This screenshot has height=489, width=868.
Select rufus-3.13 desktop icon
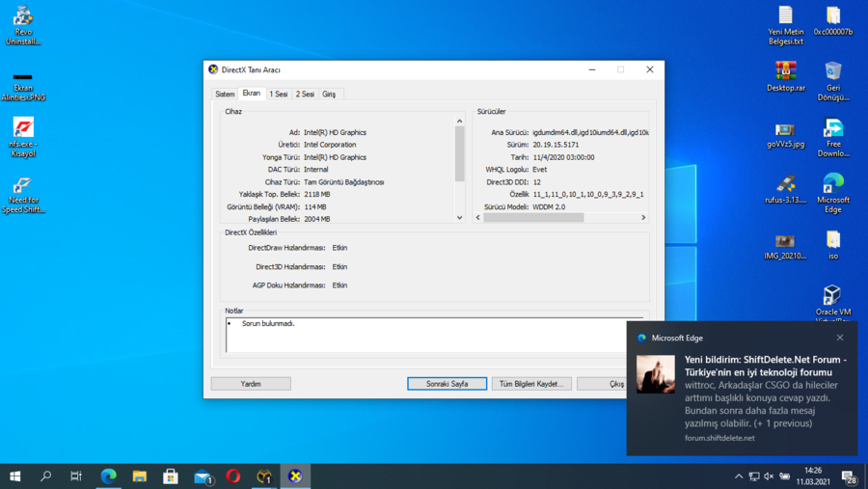785,189
